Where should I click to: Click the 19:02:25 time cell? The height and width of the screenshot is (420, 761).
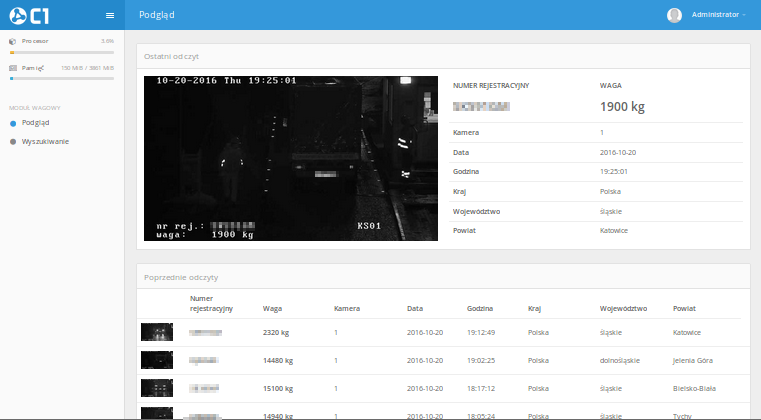pyautogui.click(x=481, y=361)
